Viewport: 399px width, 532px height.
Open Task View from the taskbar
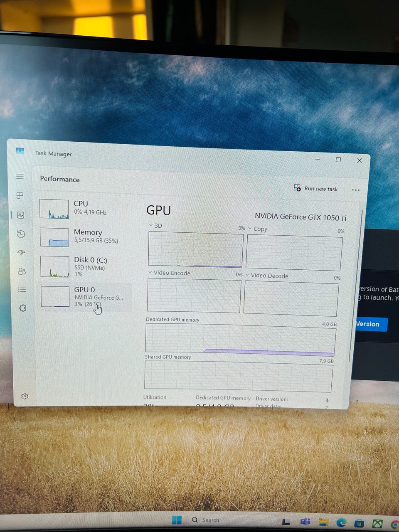(286, 522)
